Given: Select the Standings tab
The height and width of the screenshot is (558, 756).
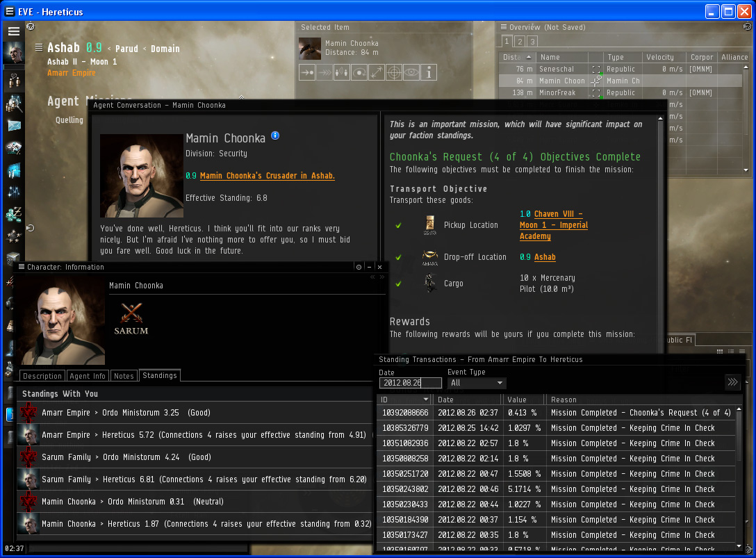Looking at the screenshot, I should [160, 375].
